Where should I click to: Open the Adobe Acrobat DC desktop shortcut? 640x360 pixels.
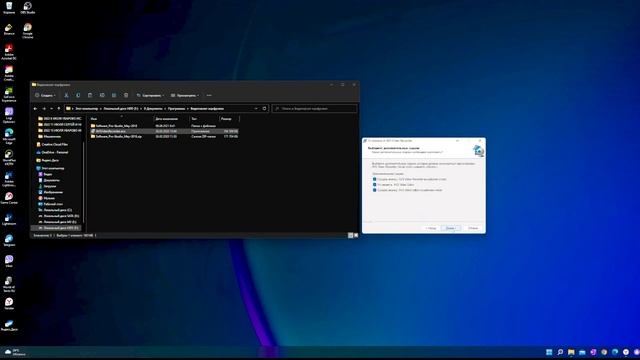point(9,52)
